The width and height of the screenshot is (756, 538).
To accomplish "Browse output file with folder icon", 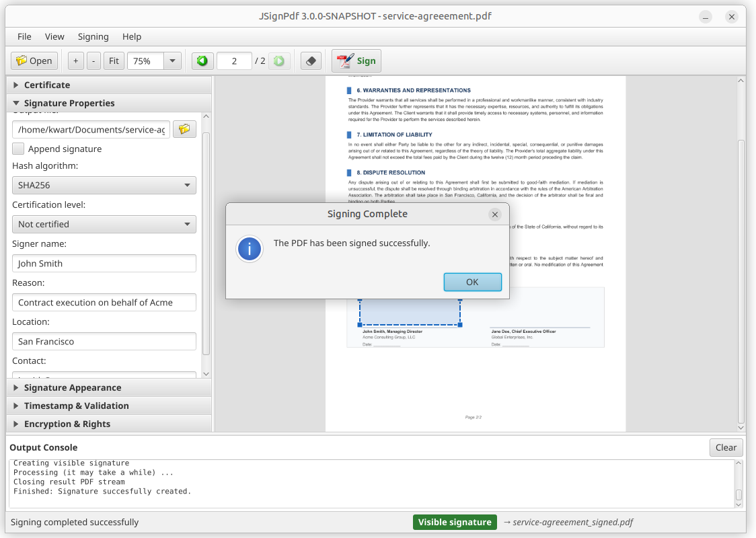I will [x=184, y=129].
